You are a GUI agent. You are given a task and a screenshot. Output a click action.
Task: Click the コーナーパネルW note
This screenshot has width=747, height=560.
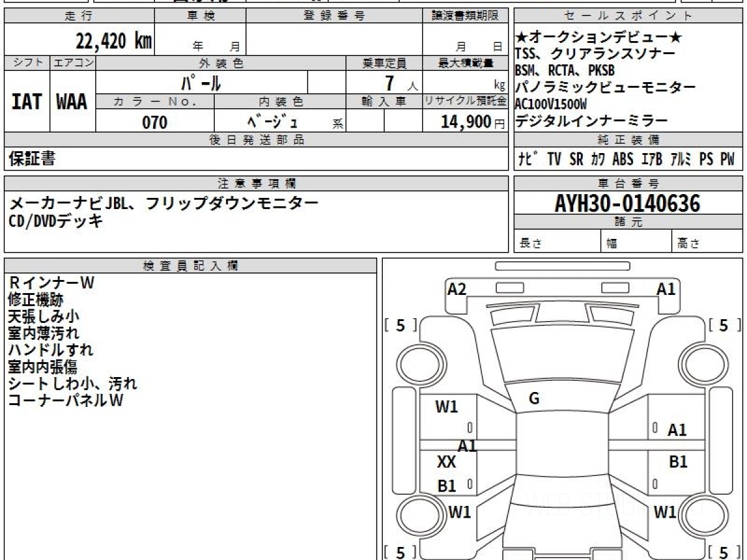pos(65,401)
